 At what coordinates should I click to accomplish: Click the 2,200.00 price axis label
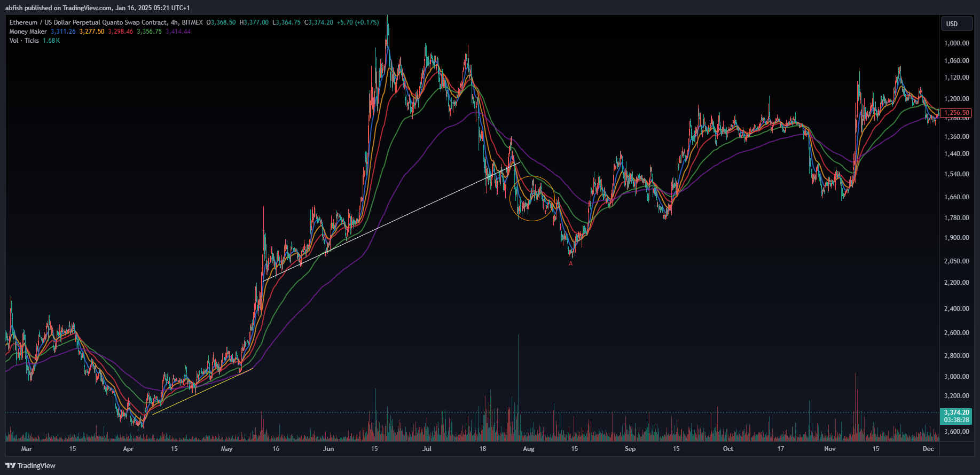957,283
